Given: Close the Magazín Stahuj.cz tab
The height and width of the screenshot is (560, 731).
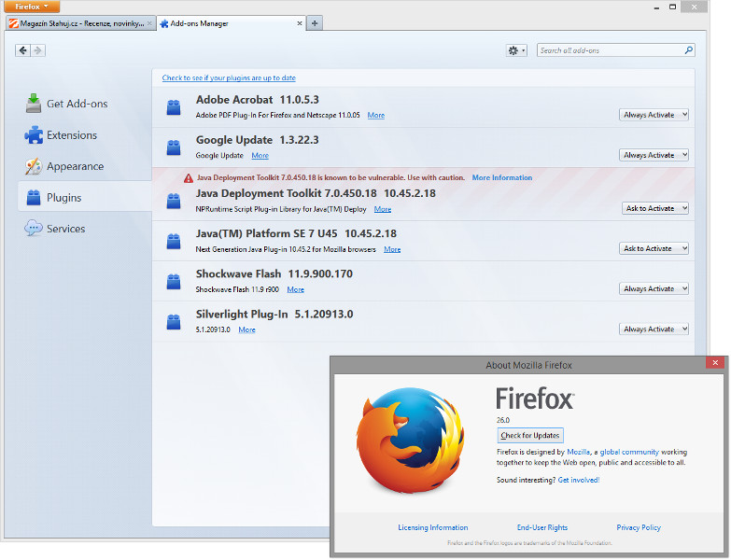Looking at the screenshot, I should [x=149, y=23].
